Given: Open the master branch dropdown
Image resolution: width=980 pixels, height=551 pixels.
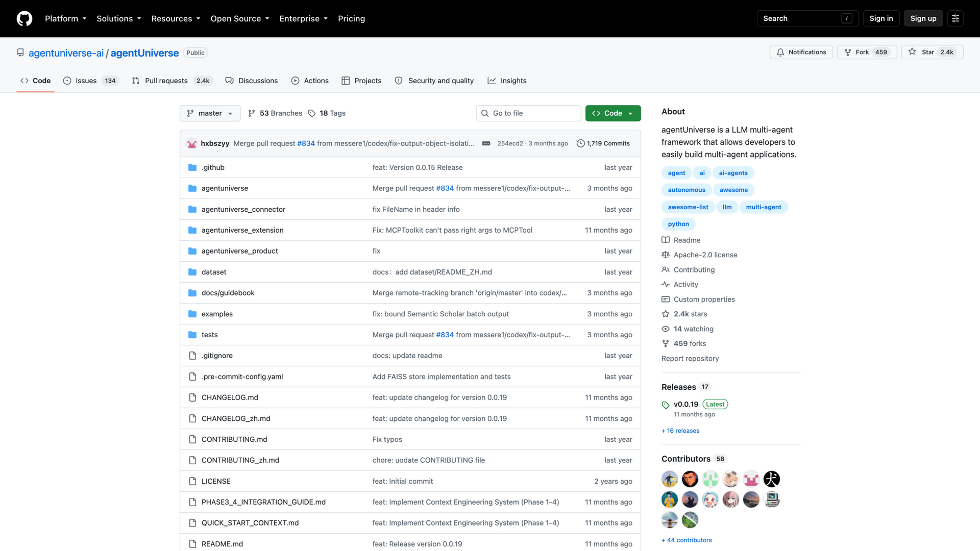Looking at the screenshot, I should pos(210,113).
